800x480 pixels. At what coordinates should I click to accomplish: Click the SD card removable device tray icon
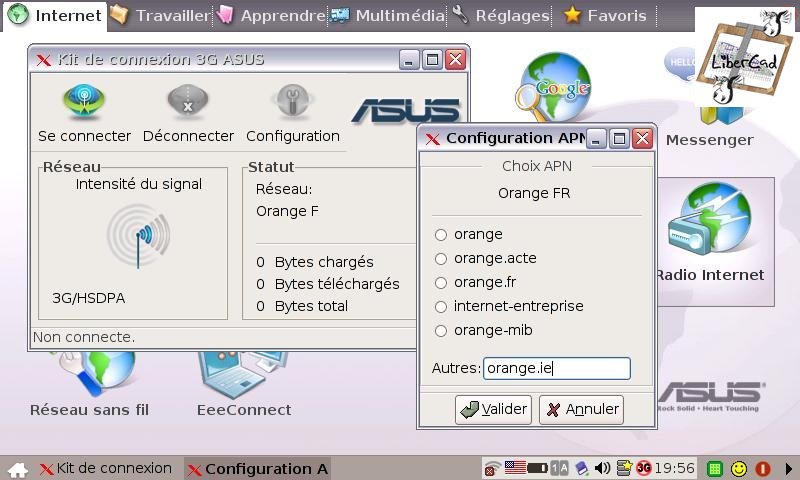(581, 468)
